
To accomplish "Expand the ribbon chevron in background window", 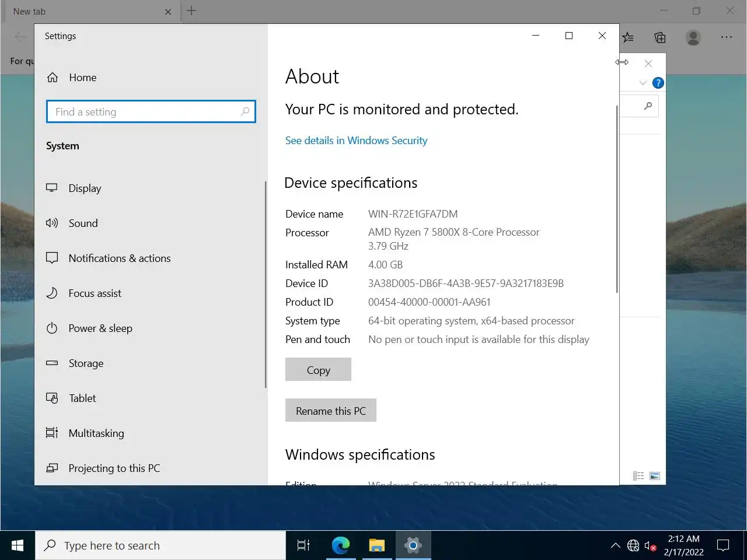I will (x=643, y=83).
